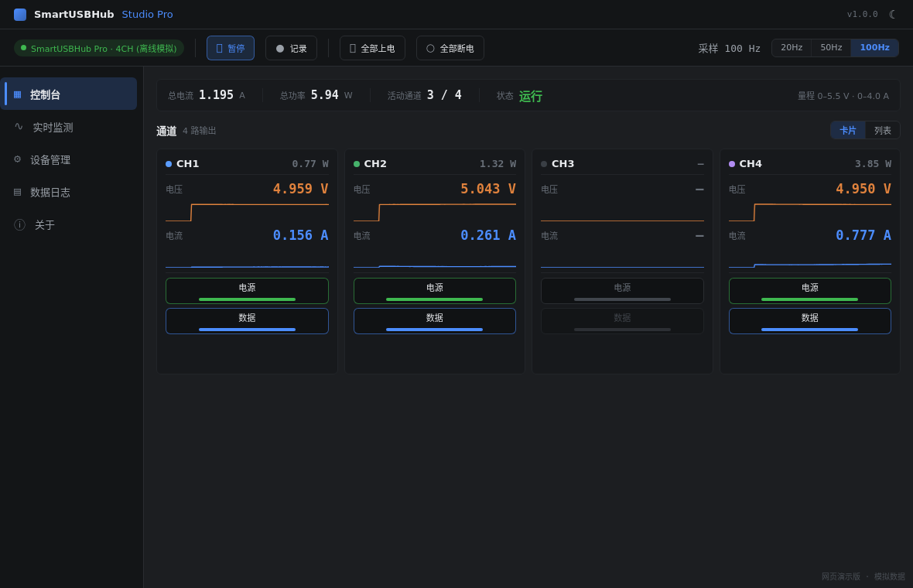This screenshot has width=913, height=588.
Task: Click CH4 power value 3.85 W
Action: click(873, 164)
